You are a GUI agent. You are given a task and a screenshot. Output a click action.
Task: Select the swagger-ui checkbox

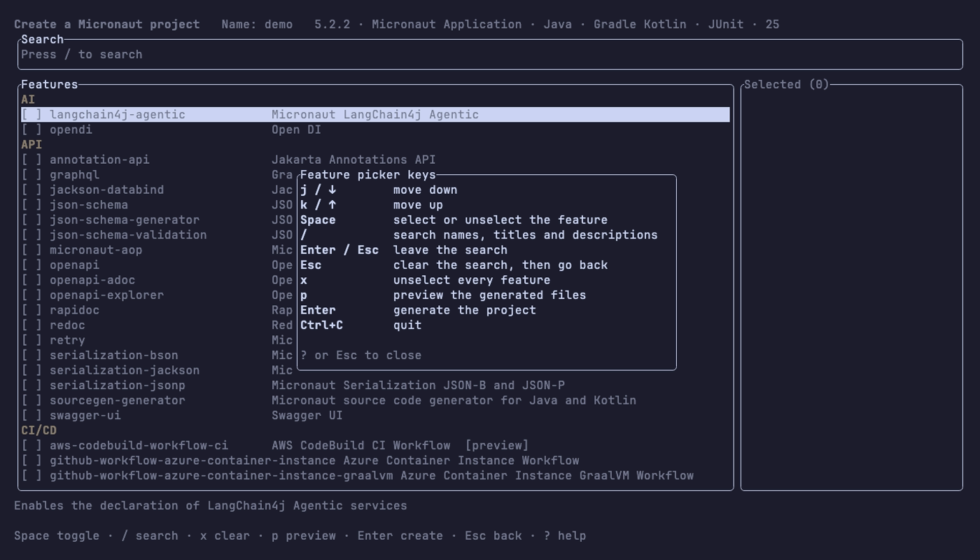[x=31, y=415]
